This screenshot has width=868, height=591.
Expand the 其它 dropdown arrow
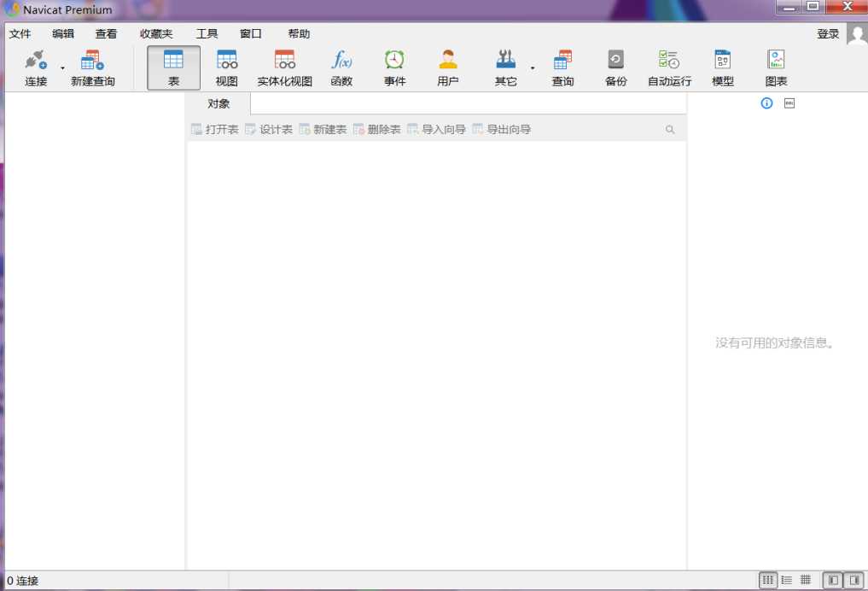coord(533,68)
